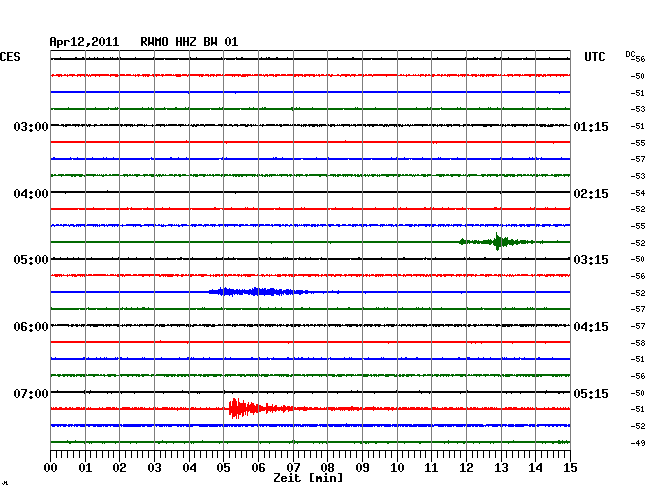This screenshot has height=494, width=650.
Task: Select the 04:00 local time label
Action: coord(31,194)
